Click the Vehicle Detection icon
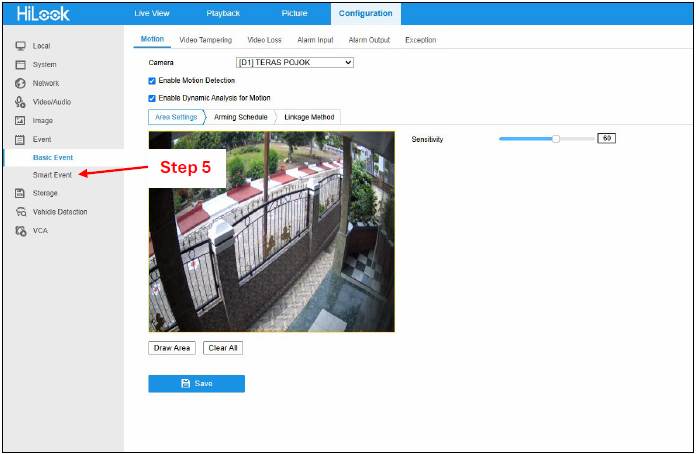696x454 pixels. [20, 212]
